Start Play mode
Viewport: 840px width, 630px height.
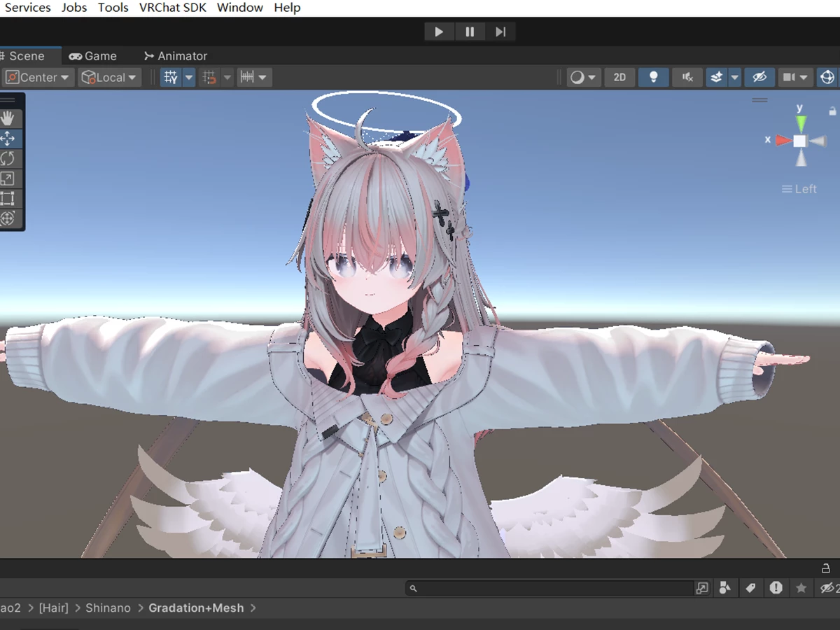point(439,31)
